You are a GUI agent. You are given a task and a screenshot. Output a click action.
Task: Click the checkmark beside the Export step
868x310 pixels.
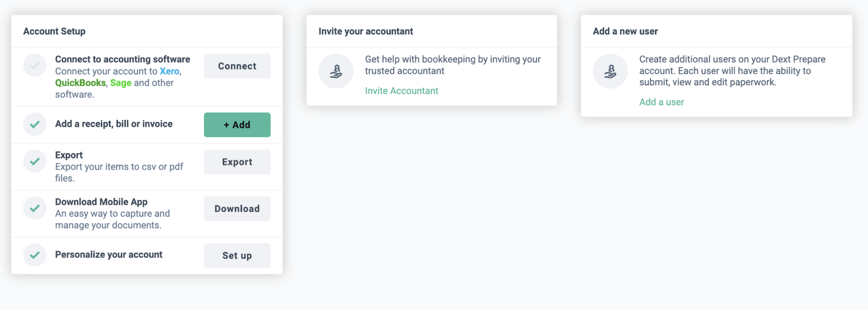point(35,161)
